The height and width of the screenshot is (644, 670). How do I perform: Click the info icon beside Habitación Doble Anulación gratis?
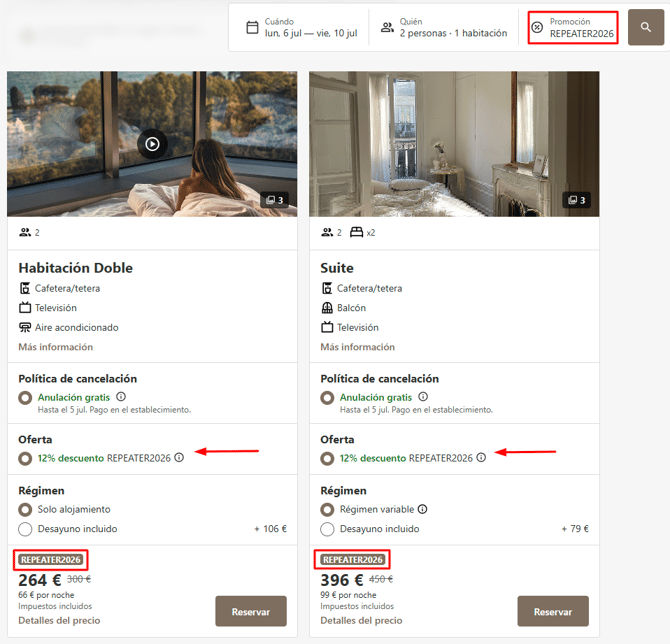[121, 397]
